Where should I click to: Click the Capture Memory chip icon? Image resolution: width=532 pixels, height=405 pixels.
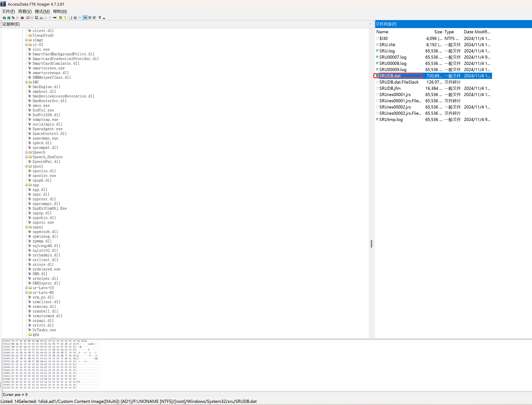55,18
